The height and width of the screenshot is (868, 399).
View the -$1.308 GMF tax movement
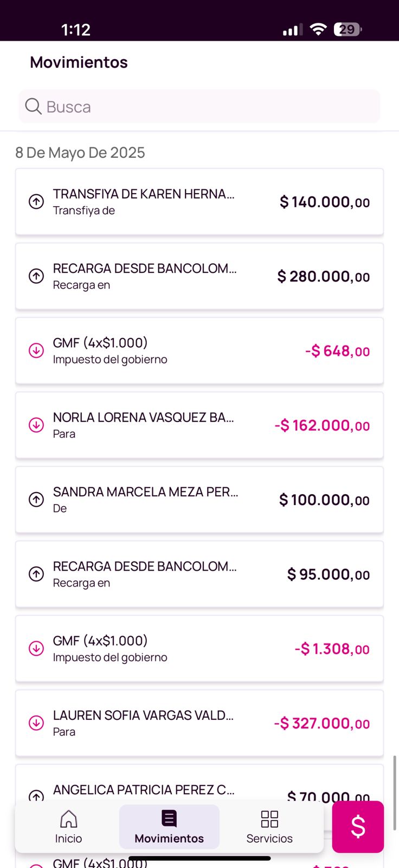(199, 648)
